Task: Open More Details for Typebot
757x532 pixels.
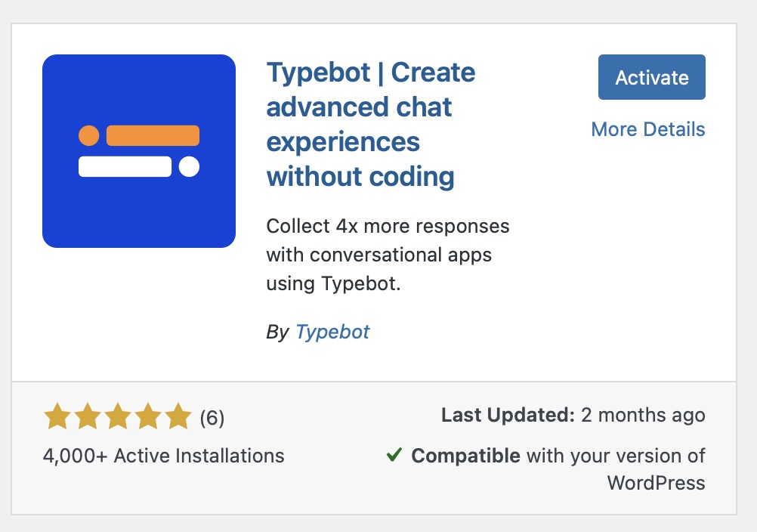Action: (649, 129)
